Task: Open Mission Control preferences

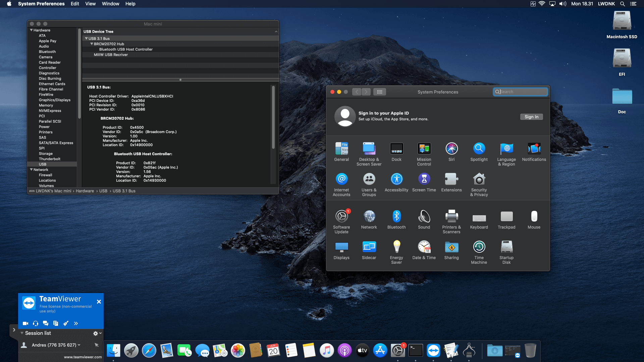Action: tap(424, 154)
